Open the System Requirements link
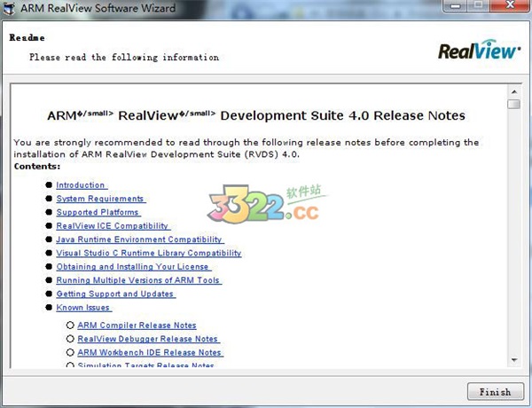This screenshot has width=532, height=408. (x=101, y=199)
